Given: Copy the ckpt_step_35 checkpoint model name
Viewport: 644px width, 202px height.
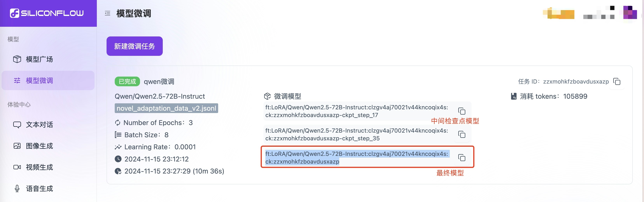Looking at the screenshot, I should 461,134.
